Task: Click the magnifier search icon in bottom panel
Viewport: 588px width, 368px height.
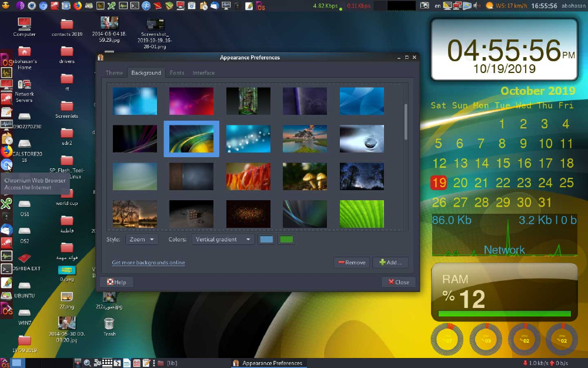Action: [87, 363]
